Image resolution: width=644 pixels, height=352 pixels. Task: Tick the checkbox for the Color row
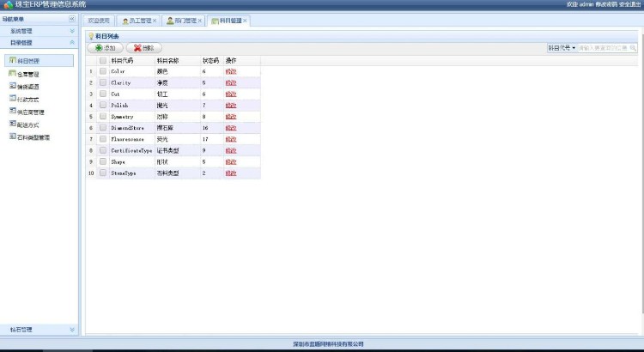(103, 71)
